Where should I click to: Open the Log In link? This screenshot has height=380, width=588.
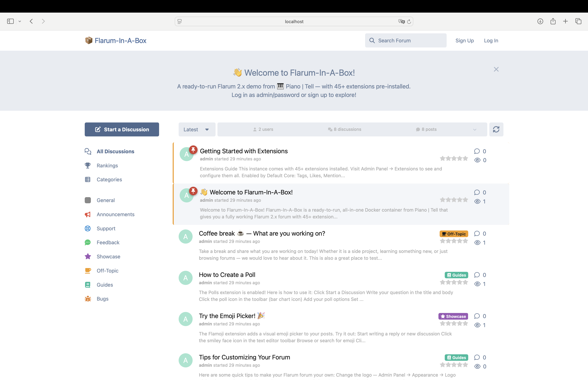pos(491,40)
